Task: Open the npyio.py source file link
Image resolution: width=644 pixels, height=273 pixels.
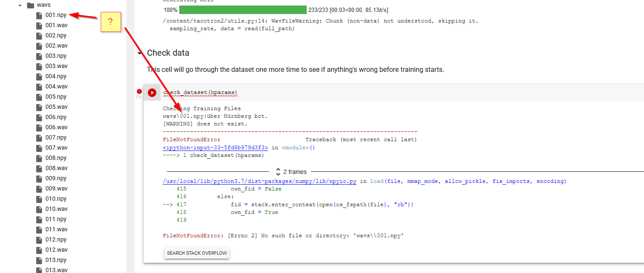Action: tap(260, 181)
